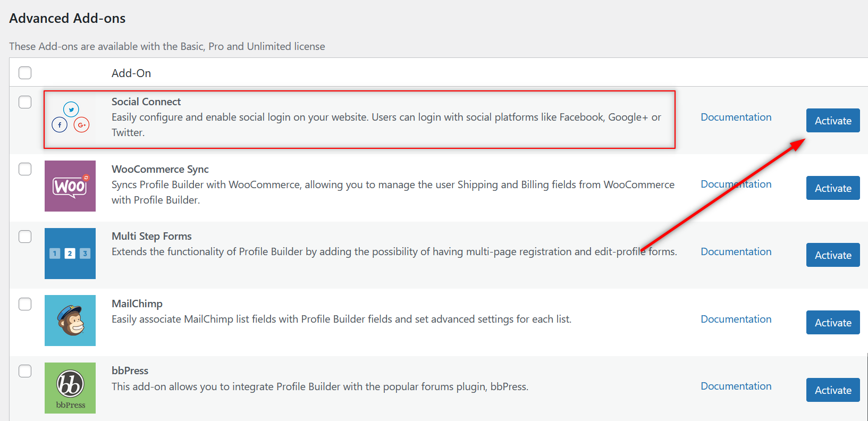
Task: Select the Multi Step Forms checkbox
Action: coord(25,237)
